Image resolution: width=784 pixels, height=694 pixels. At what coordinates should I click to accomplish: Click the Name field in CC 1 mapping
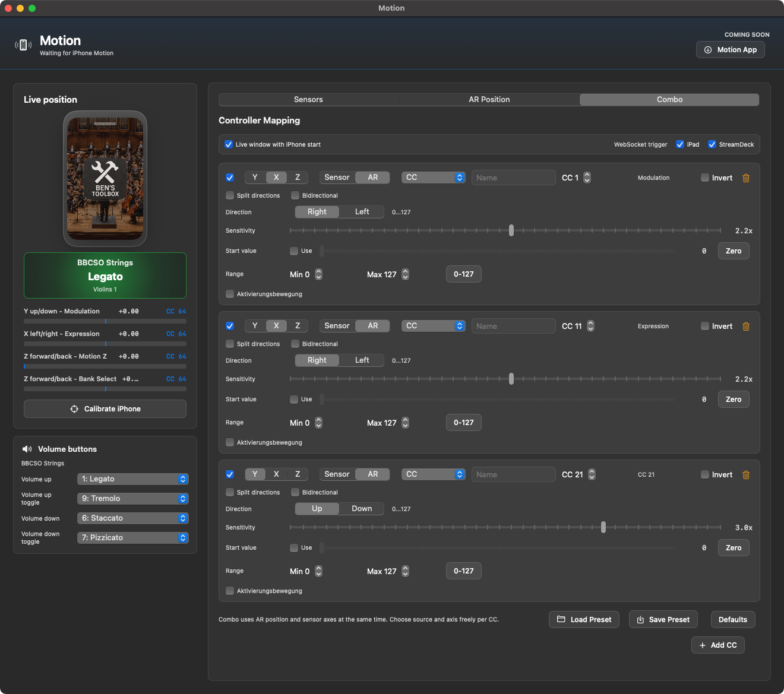(x=514, y=178)
